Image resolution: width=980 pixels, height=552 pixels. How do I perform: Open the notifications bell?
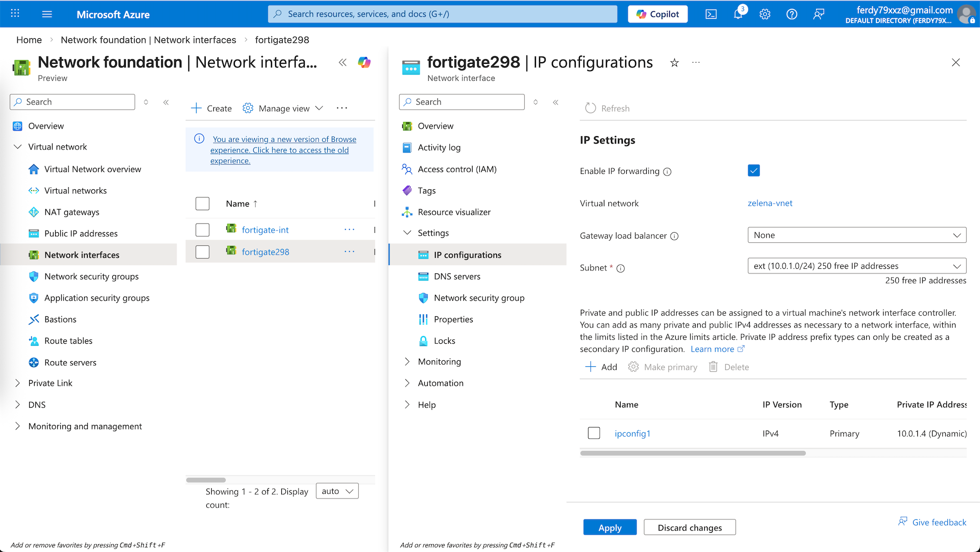tap(738, 14)
